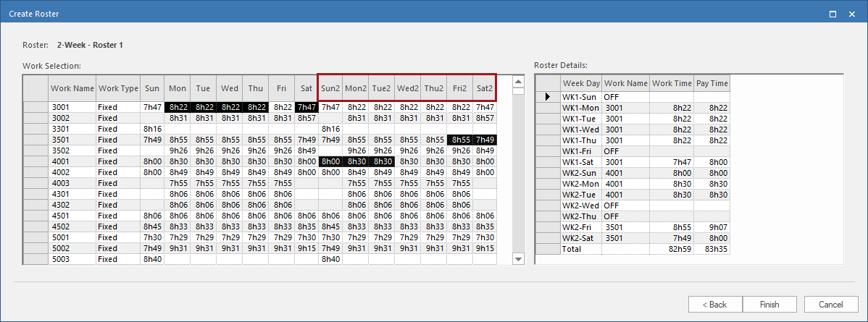Cancel the roster creation
The height and width of the screenshot is (322, 868).
(825, 305)
